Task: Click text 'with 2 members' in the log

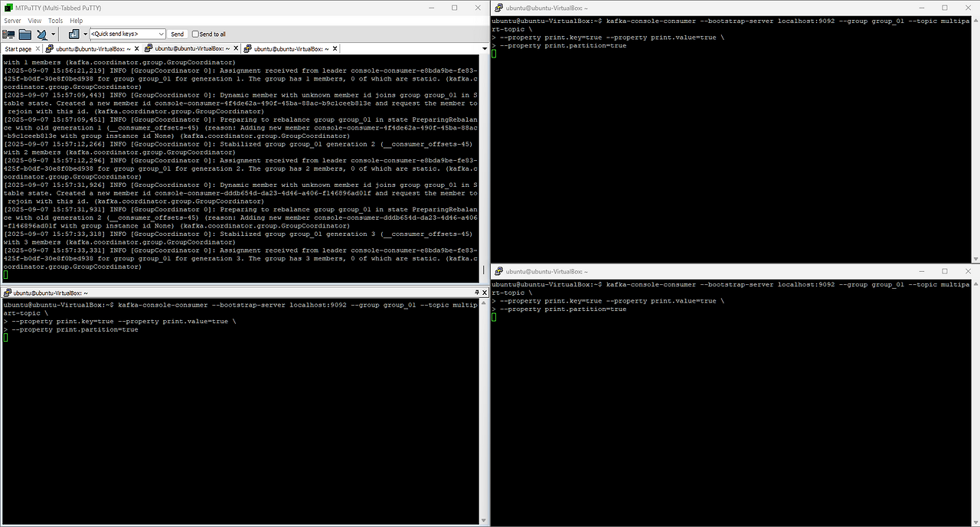Action: 32,152
